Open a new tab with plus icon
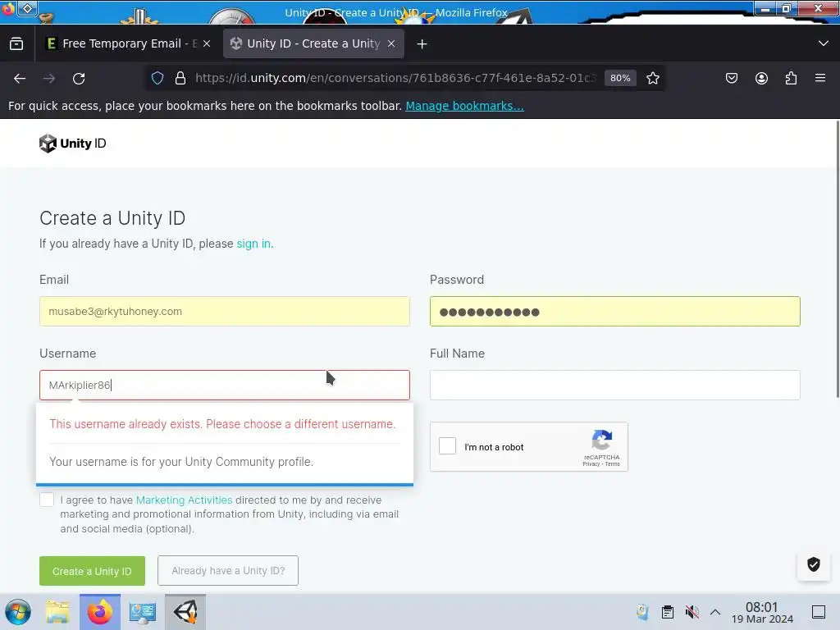The width and height of the screenshot is (840, 630). [422, 44]
